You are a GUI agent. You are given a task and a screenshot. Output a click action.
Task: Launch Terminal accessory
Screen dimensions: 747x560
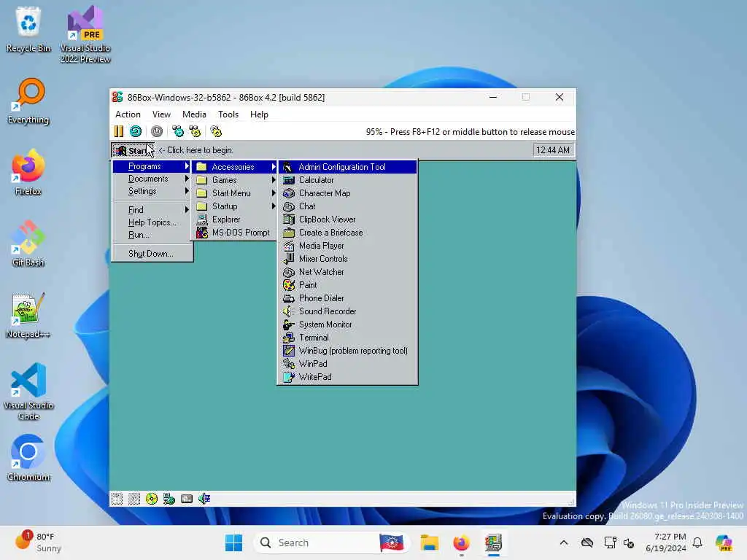348,337
